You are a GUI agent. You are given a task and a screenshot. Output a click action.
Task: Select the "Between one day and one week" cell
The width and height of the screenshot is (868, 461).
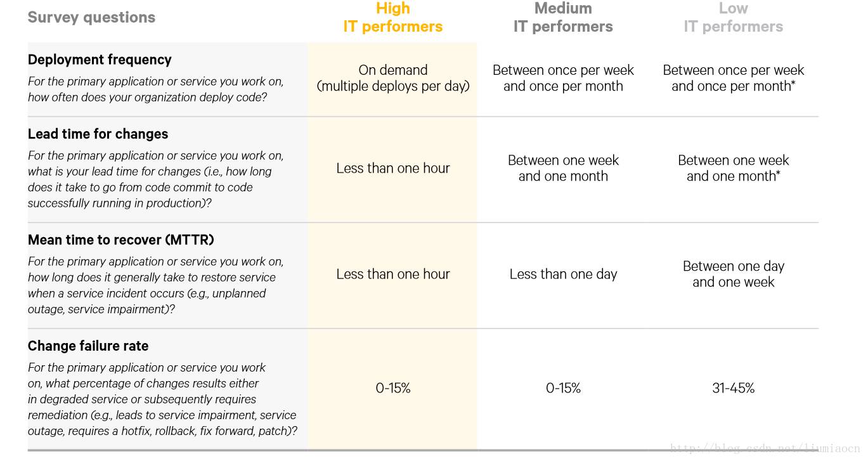[x=733, y=274]
